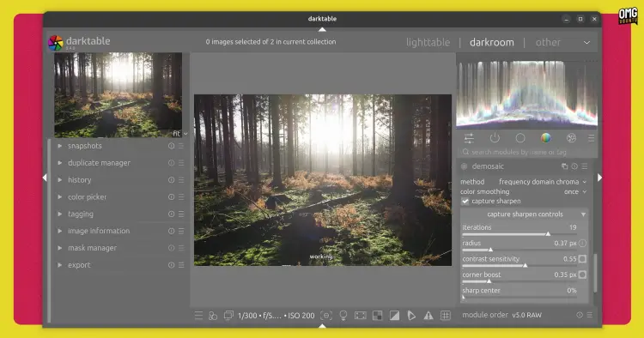This screenshot has width=644, height=338.
Task: Focus the search modules input field
Action: tap(527, 152)
